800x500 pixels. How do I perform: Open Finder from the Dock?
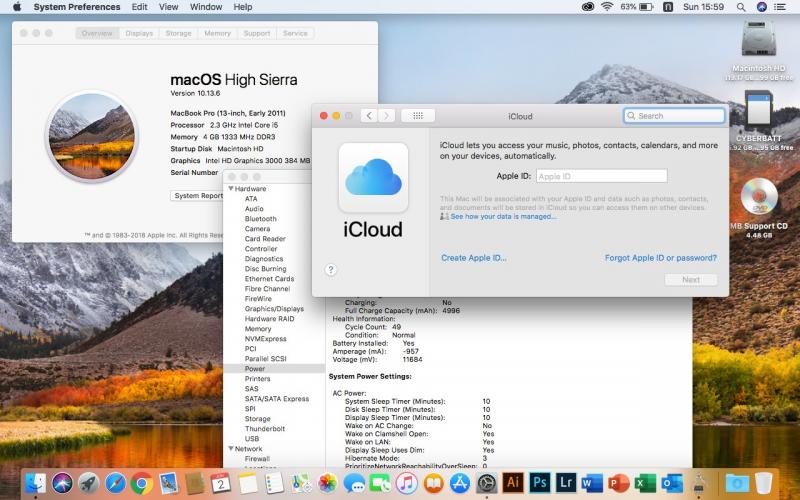[36, 483]
